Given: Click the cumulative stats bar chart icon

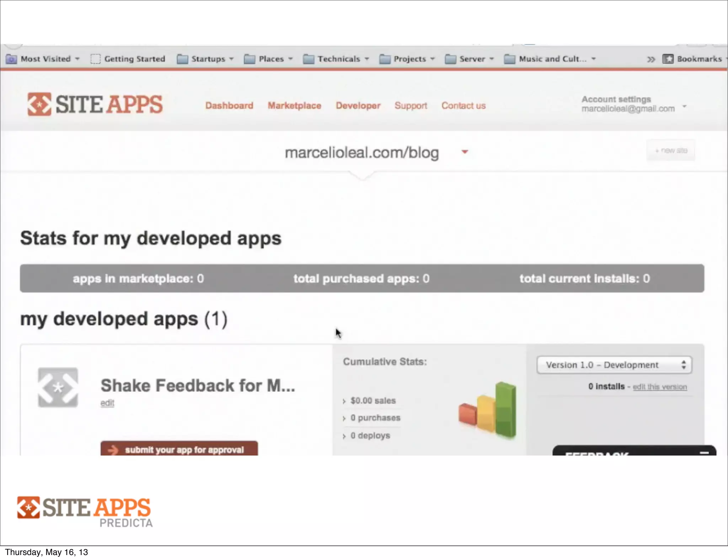Looking at the screenshot, I should 488,410.
